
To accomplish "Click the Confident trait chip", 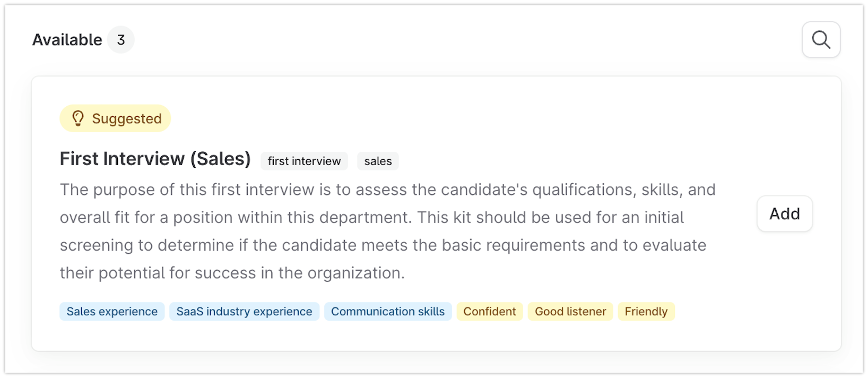I will click(x=489, y=312).
